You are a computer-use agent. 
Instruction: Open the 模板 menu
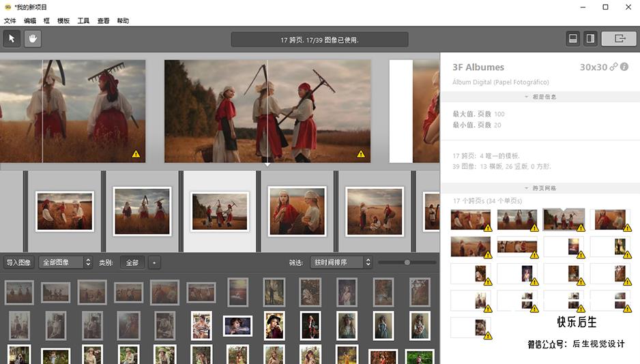click(63, 20)
